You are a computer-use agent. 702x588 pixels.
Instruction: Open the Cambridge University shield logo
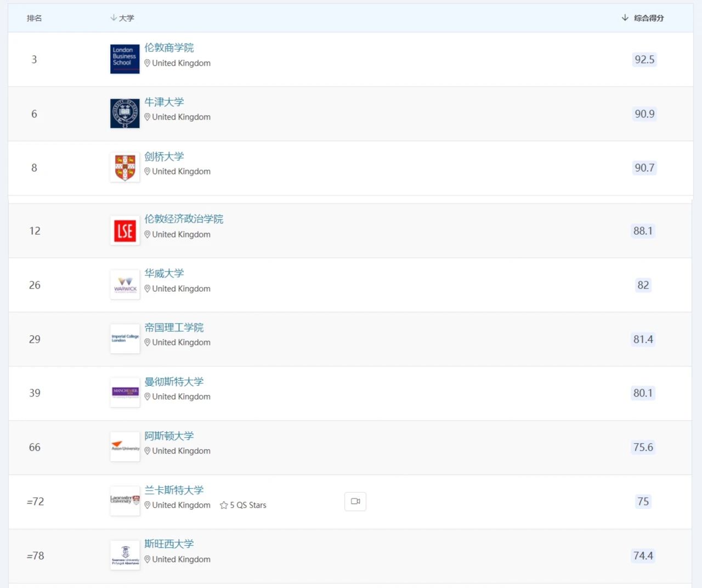point(125,167)
